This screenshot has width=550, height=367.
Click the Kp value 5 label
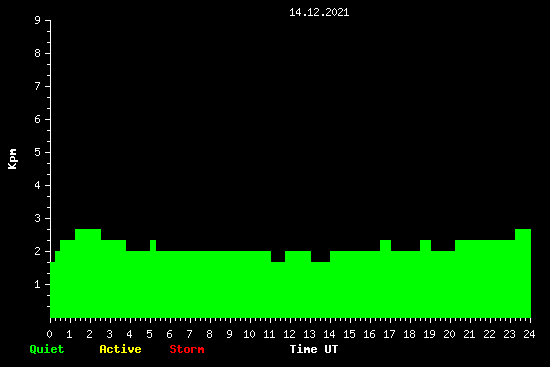coord(38,152)
